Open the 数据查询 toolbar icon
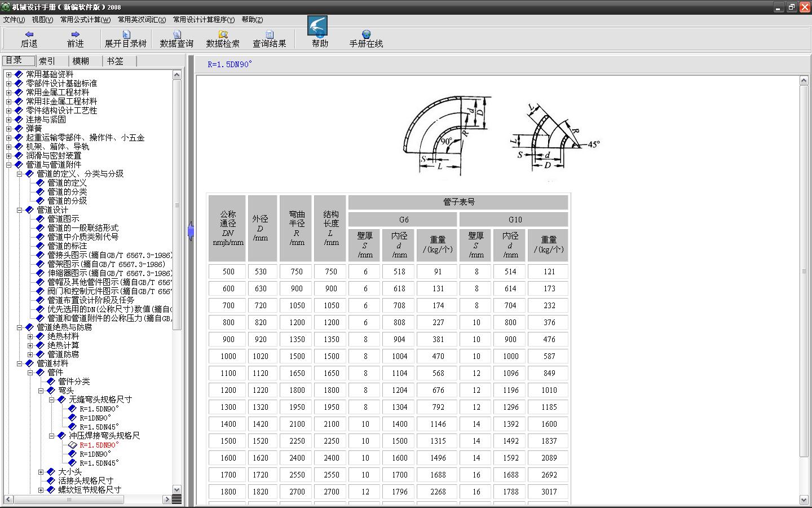The image size is (812, 508). (x=176, y=34)
